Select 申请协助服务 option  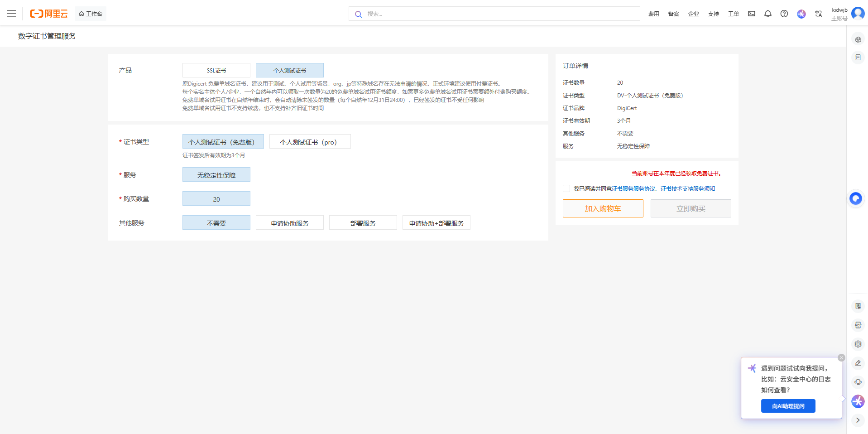click(289, 223)
